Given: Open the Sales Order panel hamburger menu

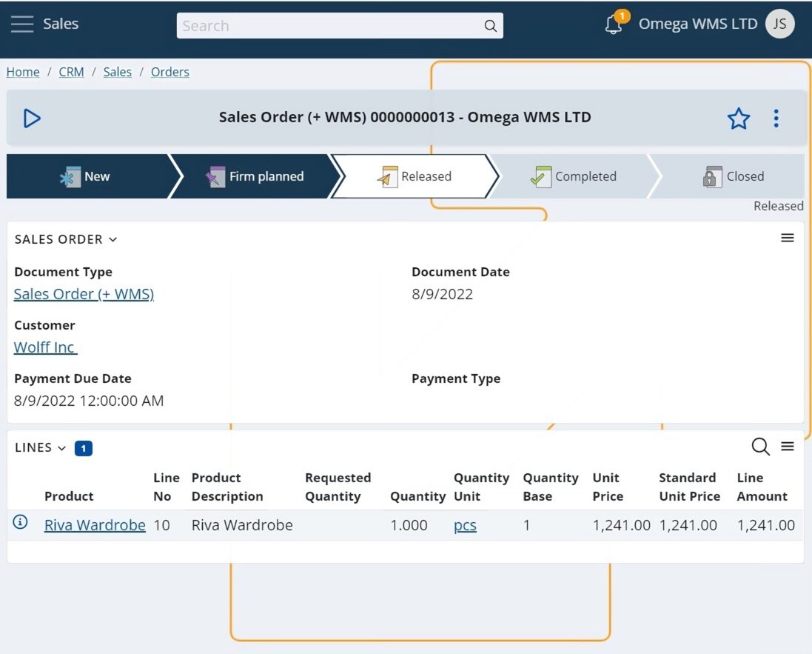Looking at the screenshot, I should (x=788, y=238).
